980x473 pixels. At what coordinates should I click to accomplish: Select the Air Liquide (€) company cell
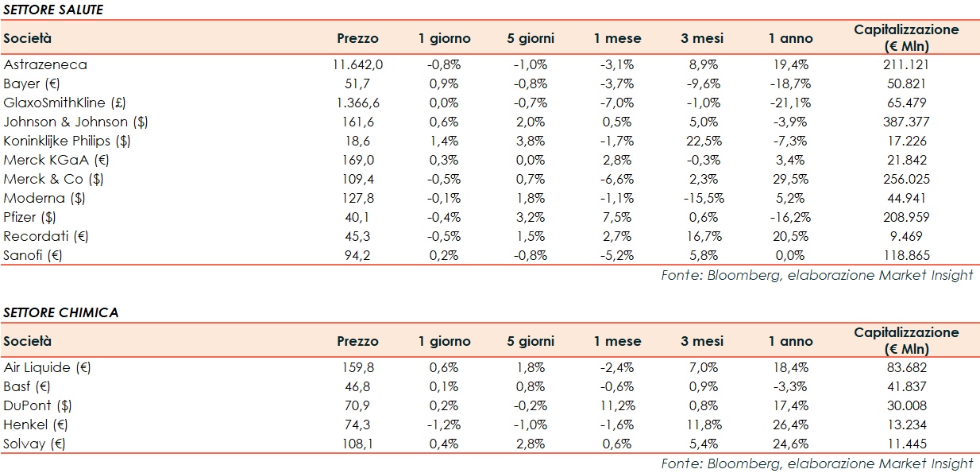click(47, 367)
